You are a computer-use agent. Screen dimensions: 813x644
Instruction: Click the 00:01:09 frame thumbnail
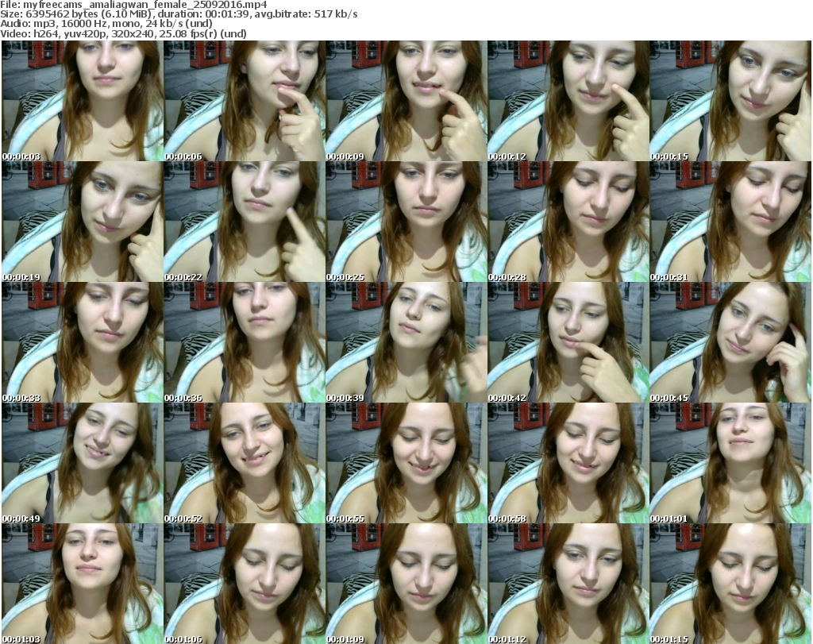click(x=406, y=584)
